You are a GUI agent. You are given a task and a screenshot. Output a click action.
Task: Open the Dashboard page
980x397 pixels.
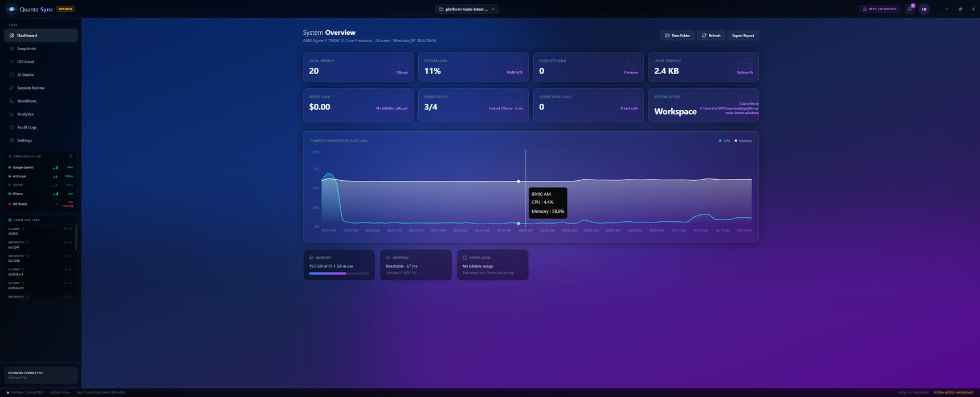[41, 35]
